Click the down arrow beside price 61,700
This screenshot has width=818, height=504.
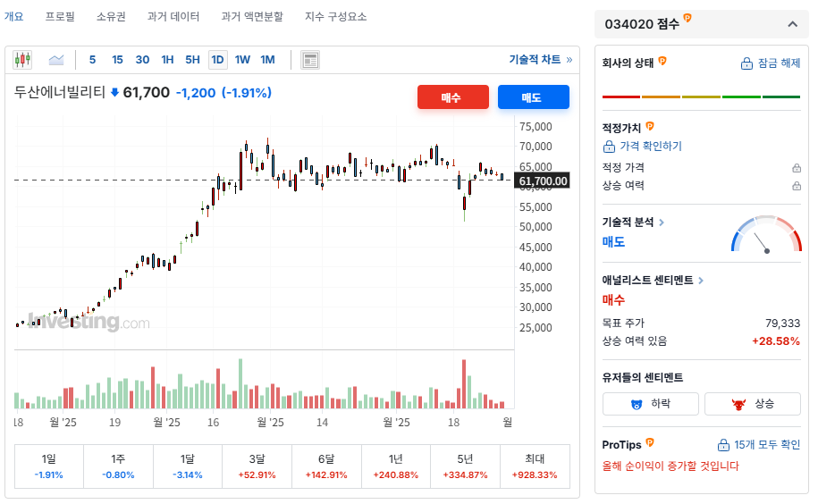click(x=115, y=93)
